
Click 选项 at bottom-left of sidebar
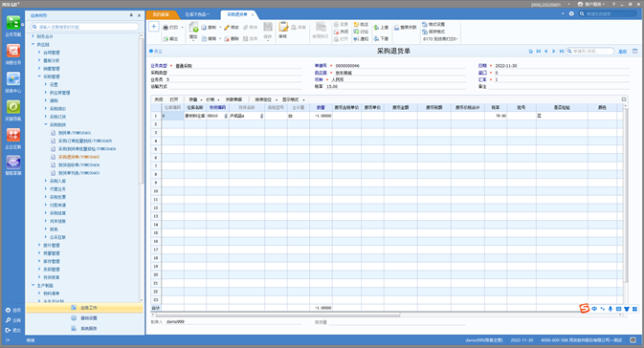[13, 311]
